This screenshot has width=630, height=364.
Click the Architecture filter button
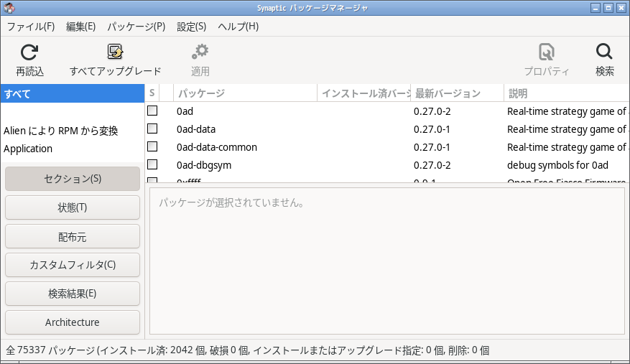[73, 322]
